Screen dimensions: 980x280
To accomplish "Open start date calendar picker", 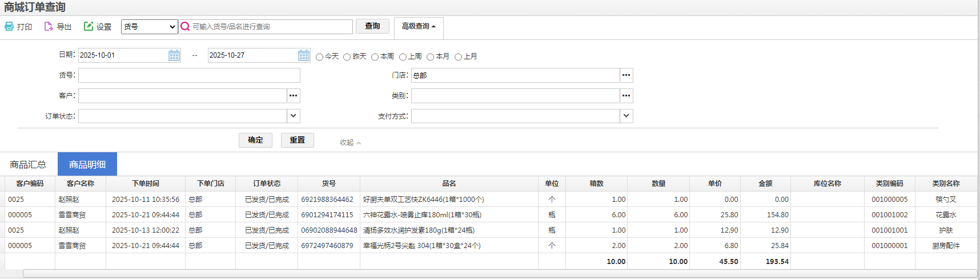I will point(174,55).
